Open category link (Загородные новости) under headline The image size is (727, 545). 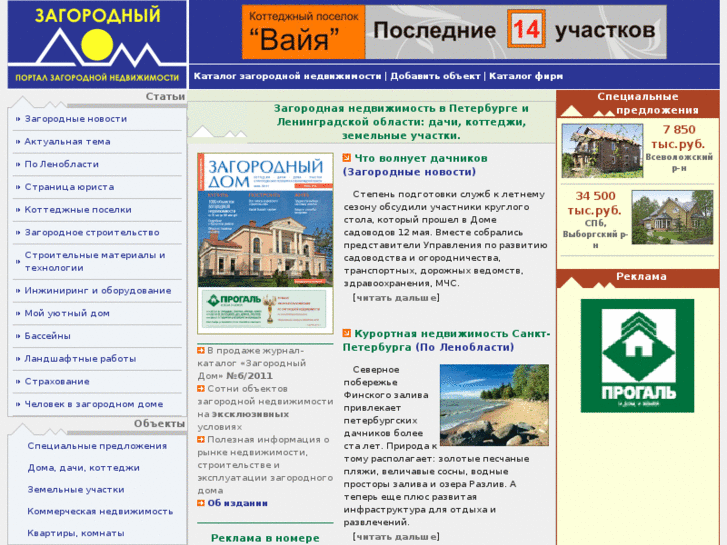[x=409, y=172]
